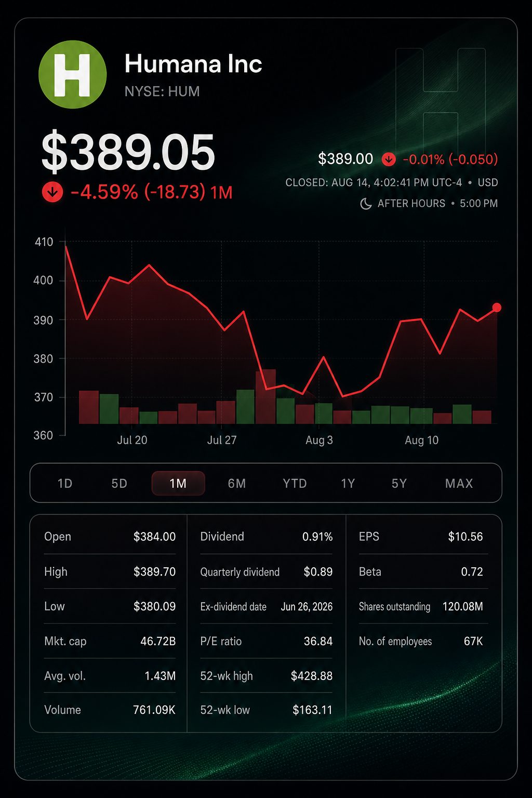
Task: Click the green Humana H logo
Action: point(73,75)
